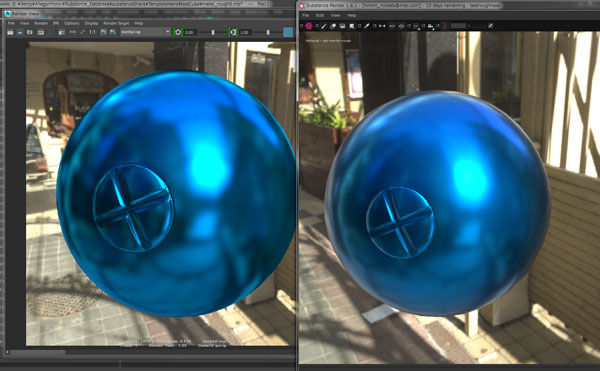Select Render region icon in Render View
The width and height of the screenshot is (600, 371).
pos(20,33)
